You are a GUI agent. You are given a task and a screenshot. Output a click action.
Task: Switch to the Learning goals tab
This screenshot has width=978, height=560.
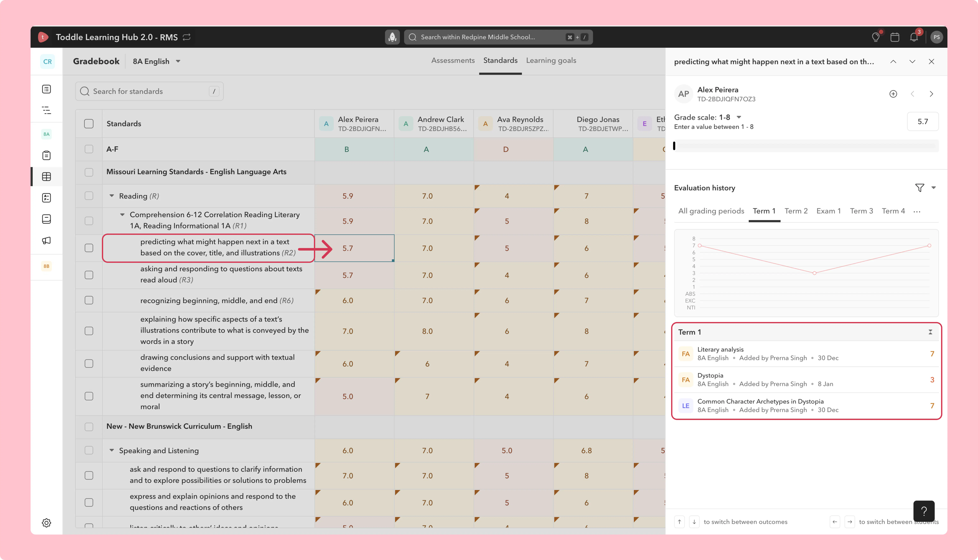551,60
